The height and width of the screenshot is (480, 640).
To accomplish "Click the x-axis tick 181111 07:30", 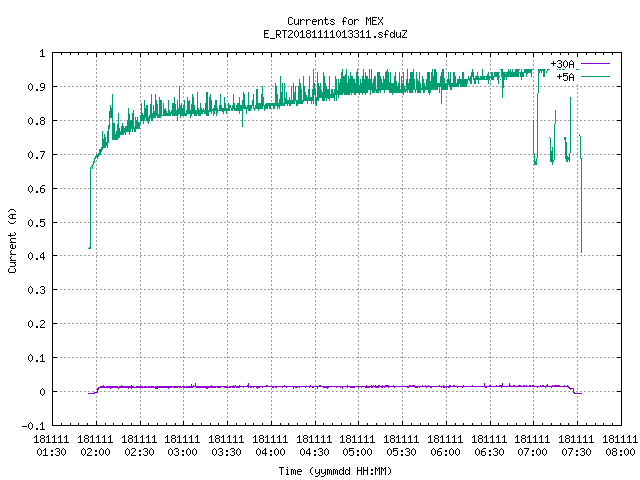I will tap(576, 446).
